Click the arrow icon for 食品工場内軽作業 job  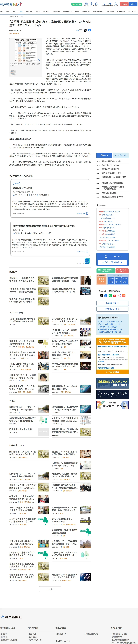click(x=87, y=252)
